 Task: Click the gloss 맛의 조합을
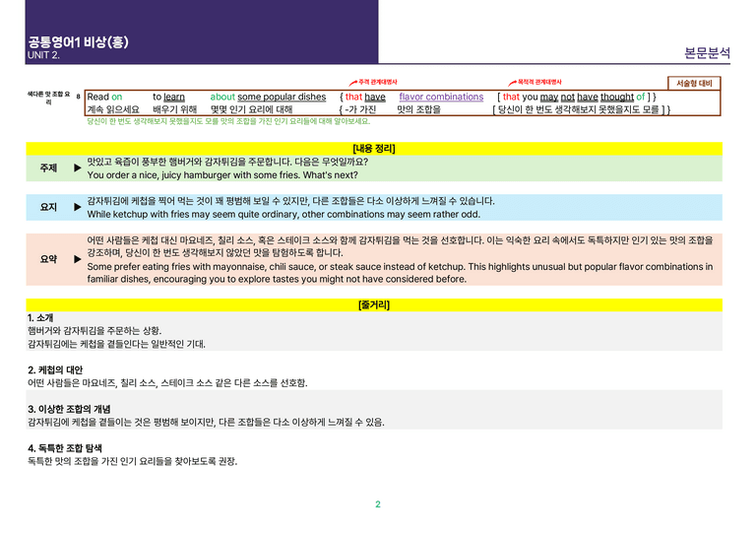pos(418,109)
